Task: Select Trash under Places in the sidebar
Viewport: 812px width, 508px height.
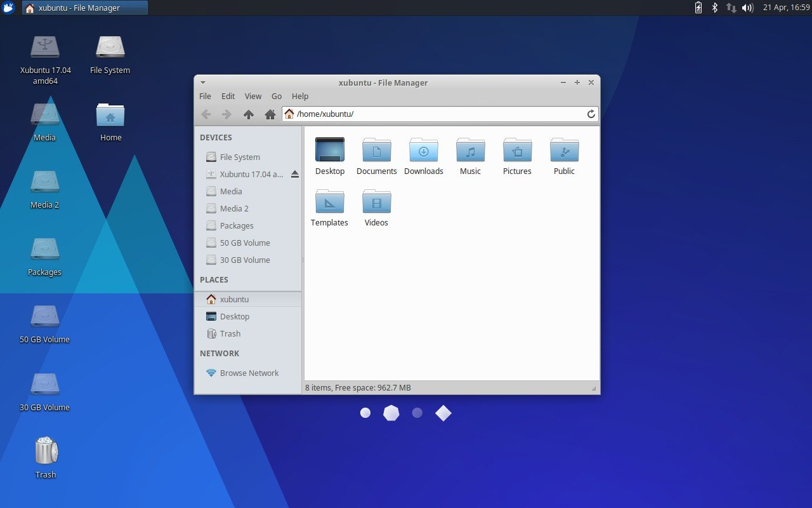Action: (248, 333)
